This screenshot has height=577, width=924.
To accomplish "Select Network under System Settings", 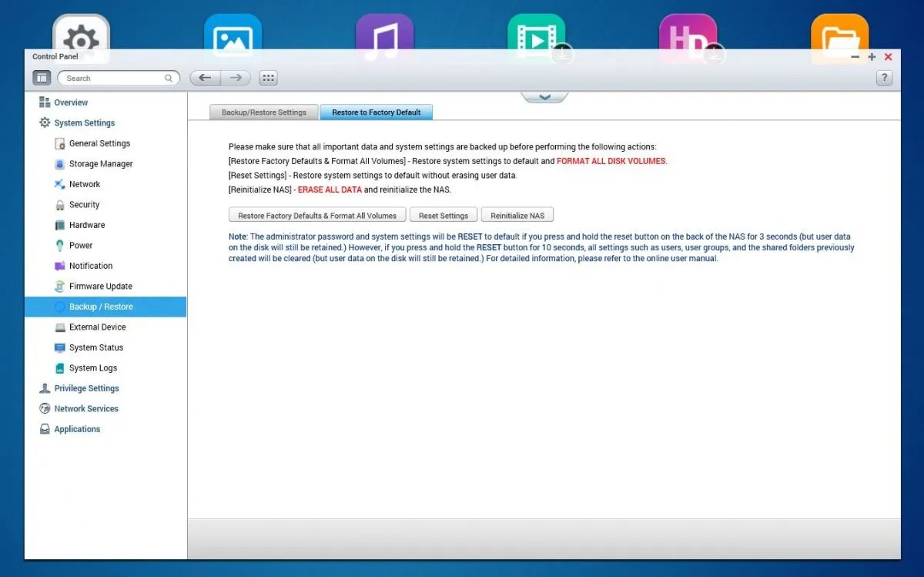I will click(x=85, y=184).
